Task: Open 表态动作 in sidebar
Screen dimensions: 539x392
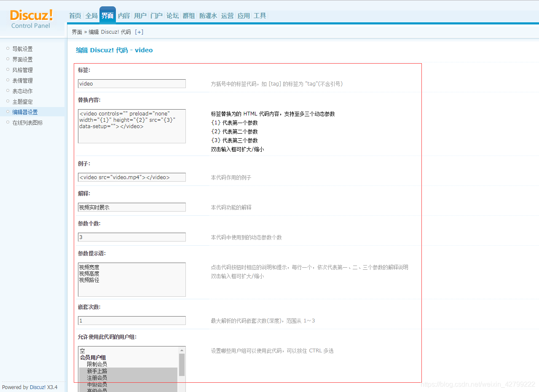Action: coord(22,91)
